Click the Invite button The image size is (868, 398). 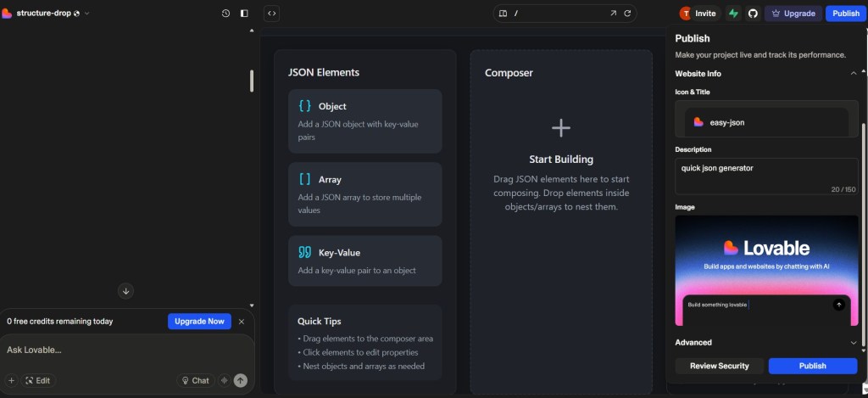705,14
